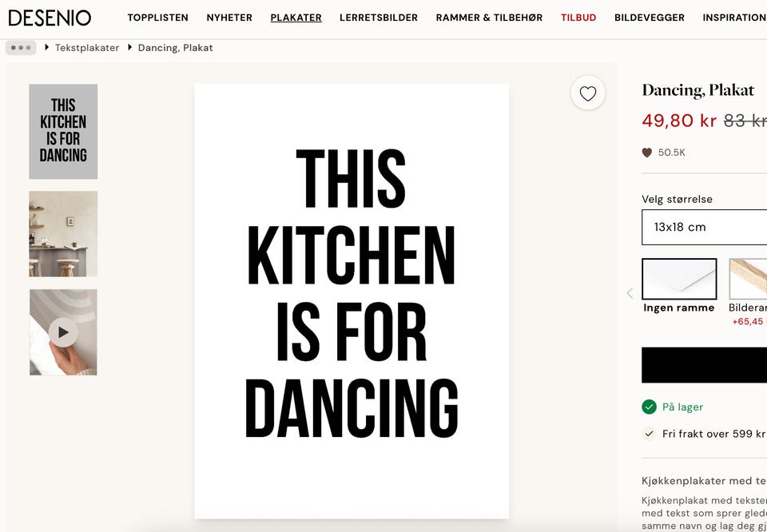Screen dimensions: 767x532
Task: Open the Nyheter menu
Action: (x=229, y=18)
